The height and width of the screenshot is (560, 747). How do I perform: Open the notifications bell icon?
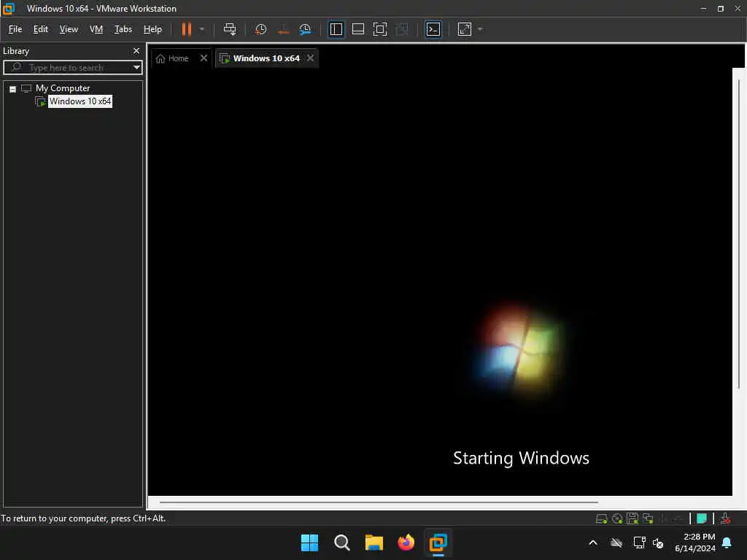pyautogui.click(x=727, y=542)
